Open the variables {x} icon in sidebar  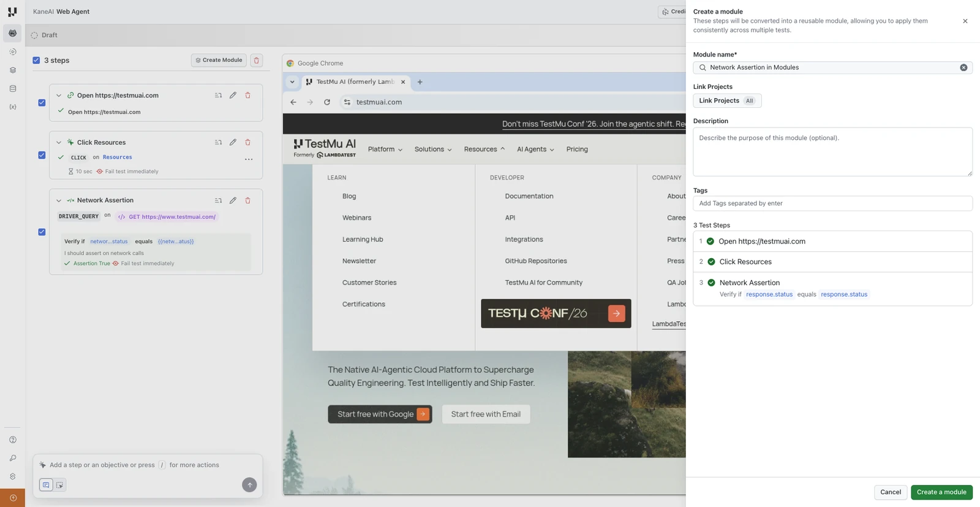(x=12, y=107)
